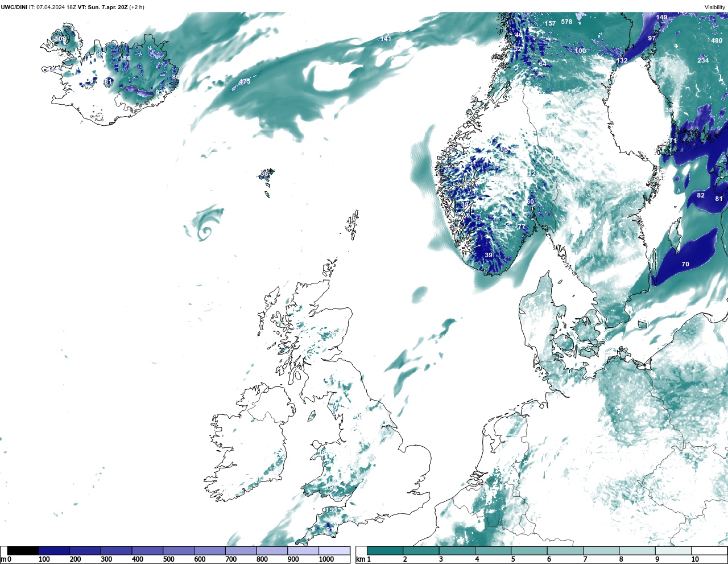The height and width of the screenshot is (564, 728).
Task: Click the "IT: 07.04.2024 18Z" initial time
Action: [x=52, y=7]
